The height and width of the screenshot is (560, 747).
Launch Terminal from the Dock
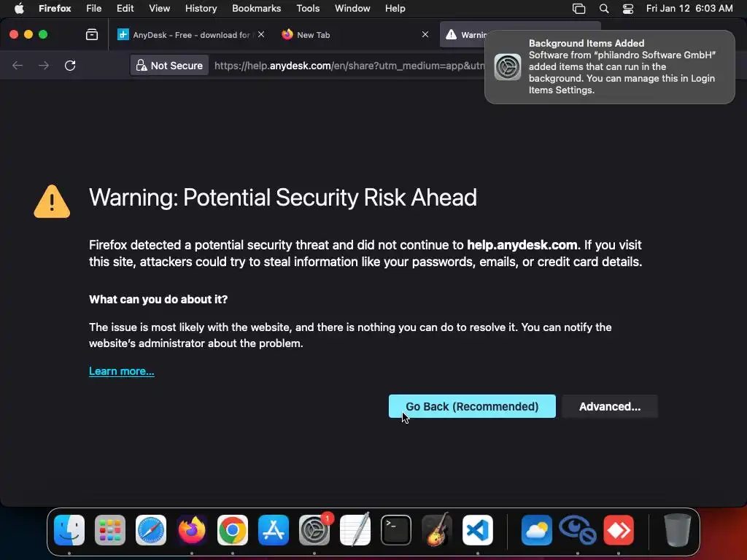(396, 530)
